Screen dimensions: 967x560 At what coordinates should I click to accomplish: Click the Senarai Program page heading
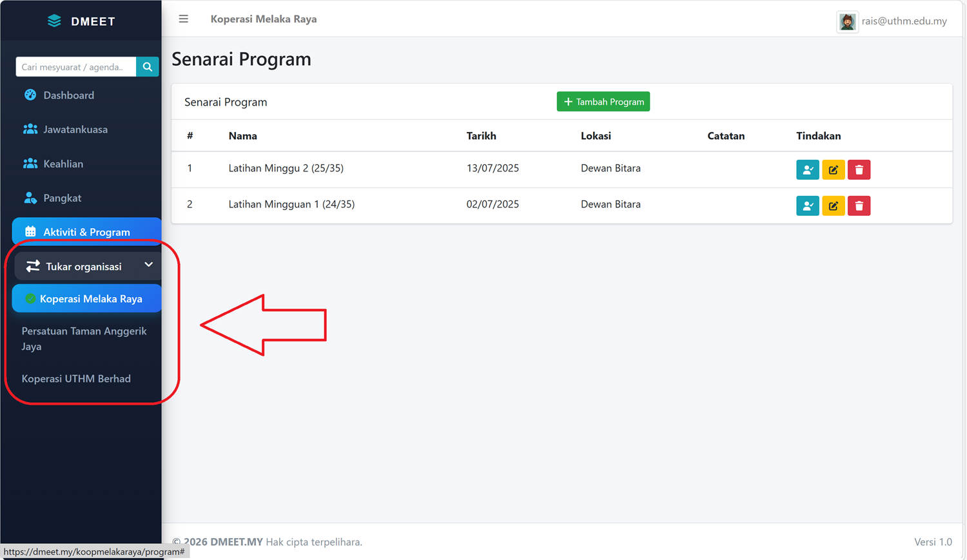pos(241,59)
